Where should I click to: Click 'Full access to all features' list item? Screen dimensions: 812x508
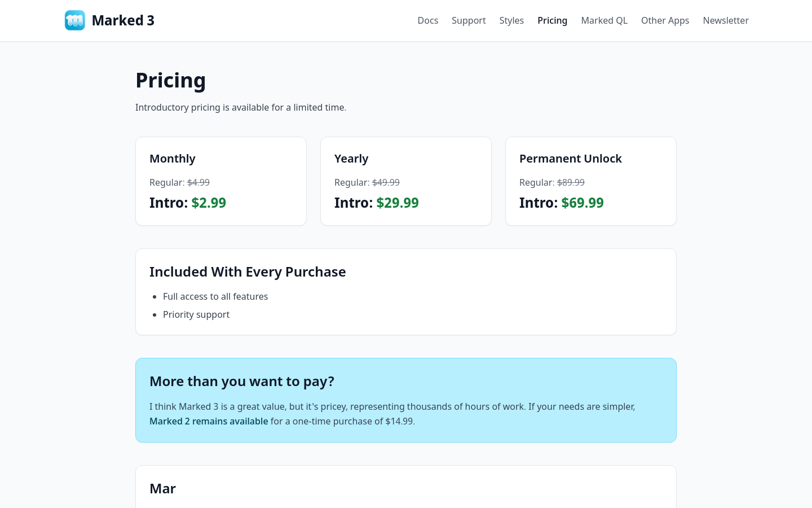(x=215, y=296)
